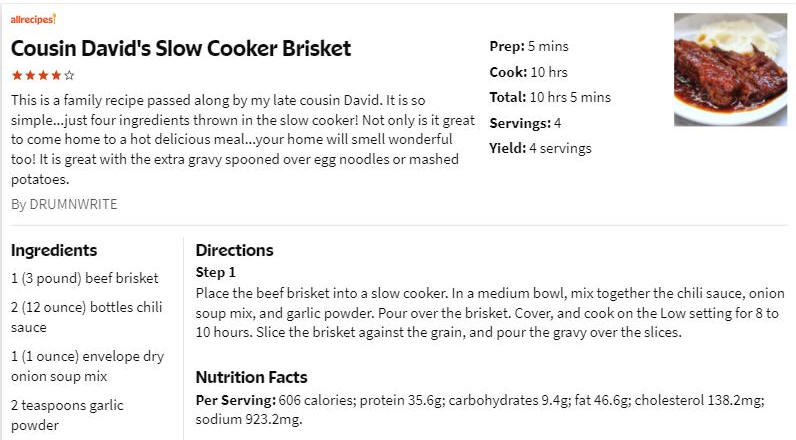Viewport: 796px width, 440px height.
Task: Click the first rating star
Action: 17,76
